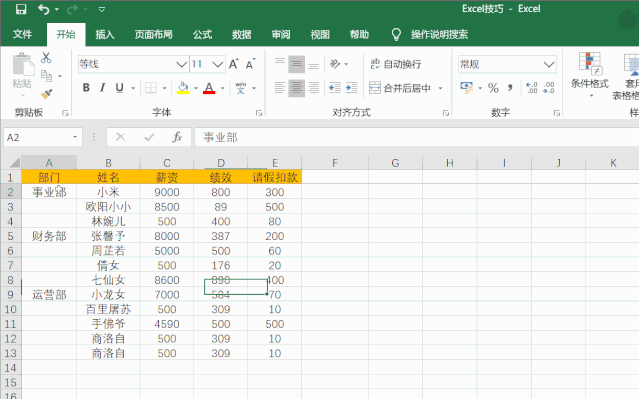This screenshot has height=399, width=639.
Task: Click the Decrease Decimal icon
Action: [549, 88]
